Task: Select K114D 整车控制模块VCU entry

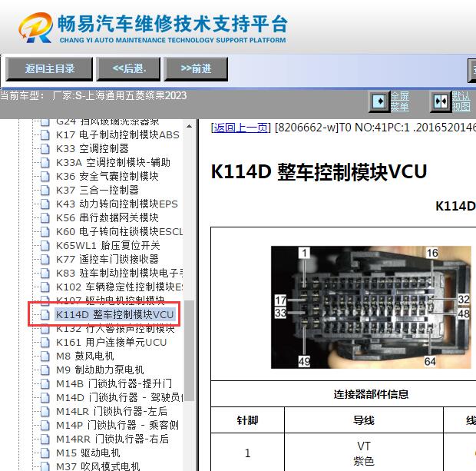Action: [x=115, y=314]
